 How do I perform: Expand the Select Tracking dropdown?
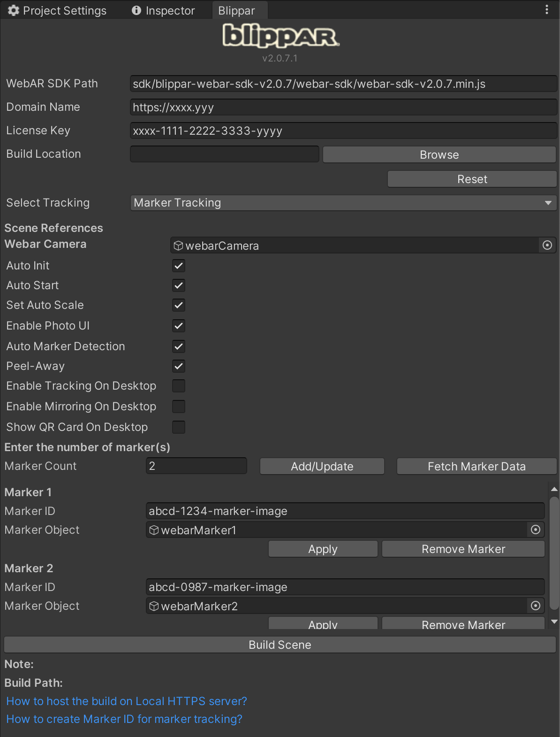[x=343, y=203]
